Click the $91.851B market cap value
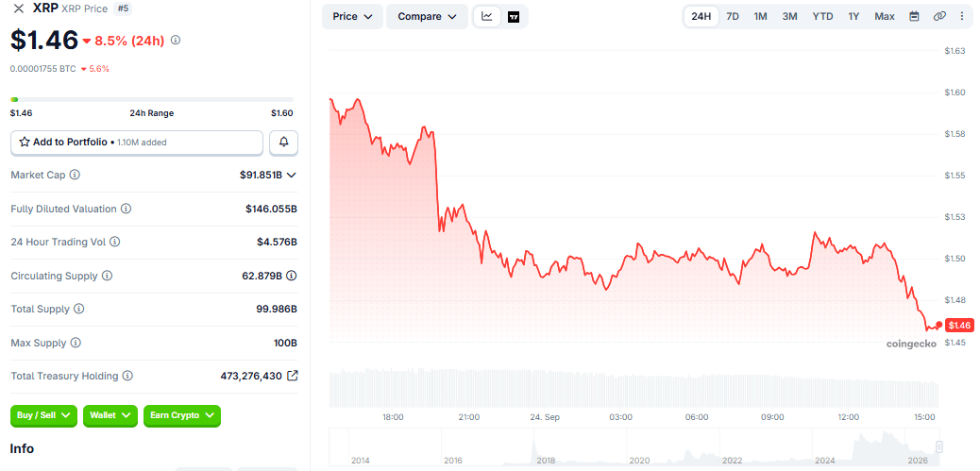980x471 pixels. [x=261, y=176]
